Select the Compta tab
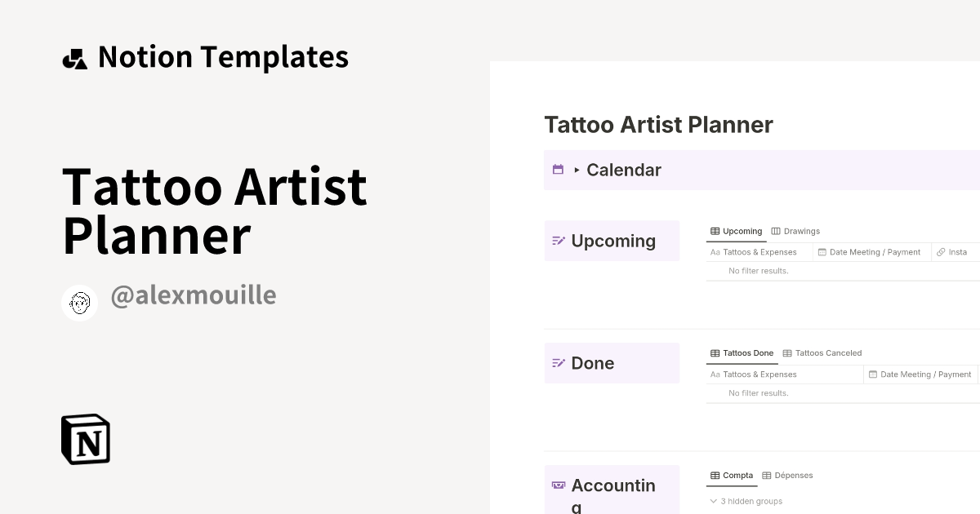Image resolution: width=980 pixels, height=514 pixels. (732, 475)
